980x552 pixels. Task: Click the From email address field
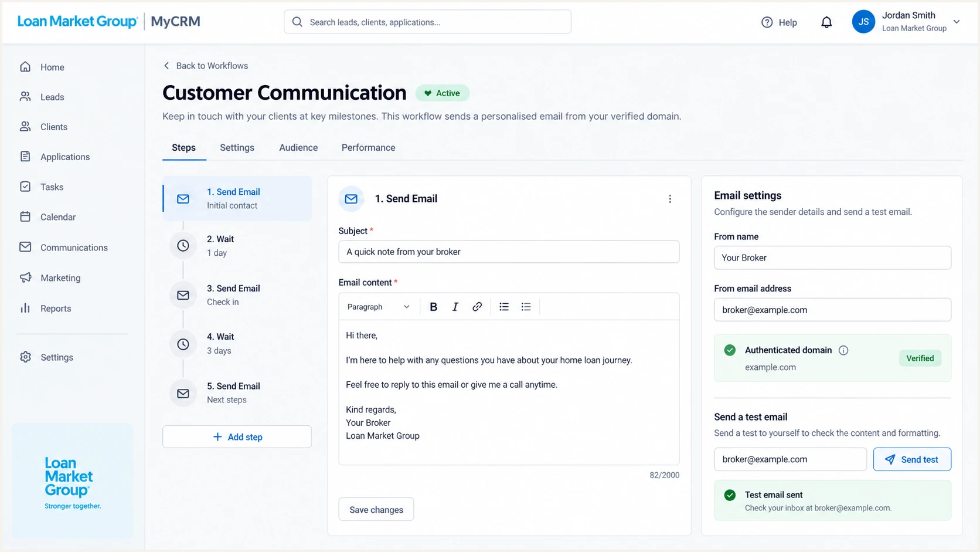click(832, 310)
